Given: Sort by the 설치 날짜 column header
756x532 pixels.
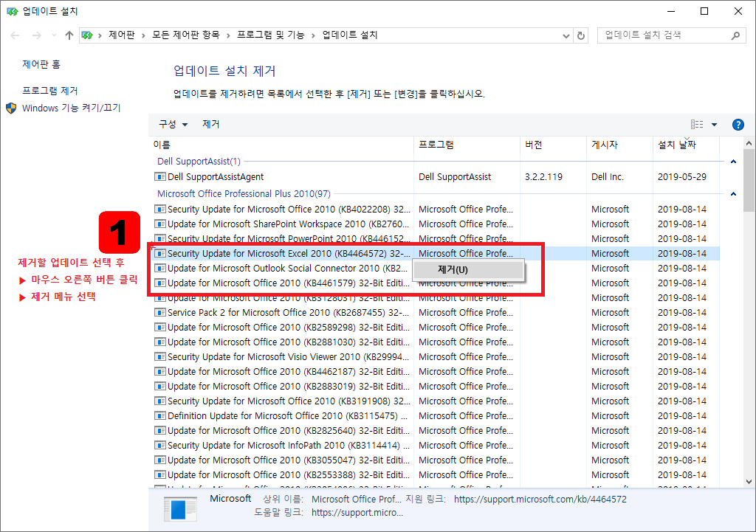Looking at the screenshot, I should (686, 145).
